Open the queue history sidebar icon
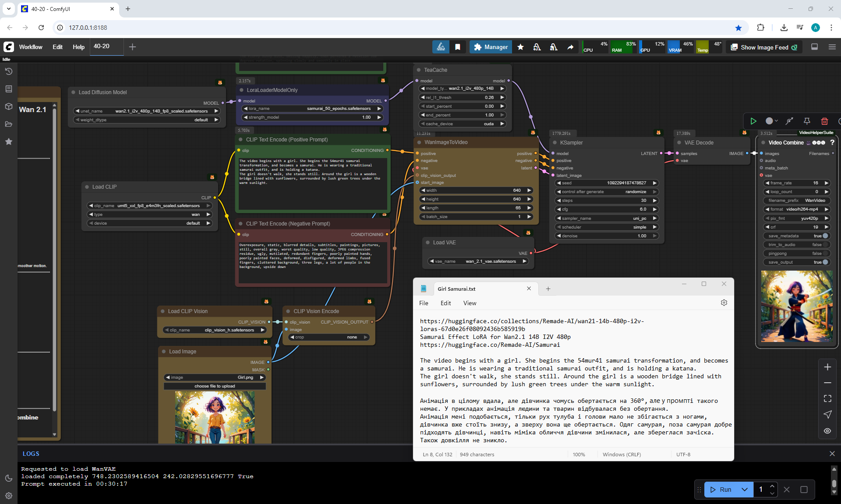The image size is (841, 504). click(x=8, y=71)
